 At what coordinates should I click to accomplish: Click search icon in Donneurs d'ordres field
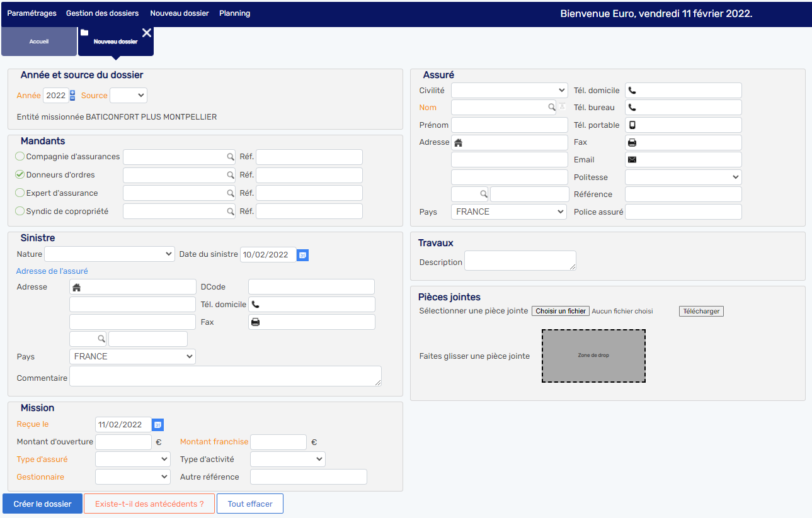(231, 175)
